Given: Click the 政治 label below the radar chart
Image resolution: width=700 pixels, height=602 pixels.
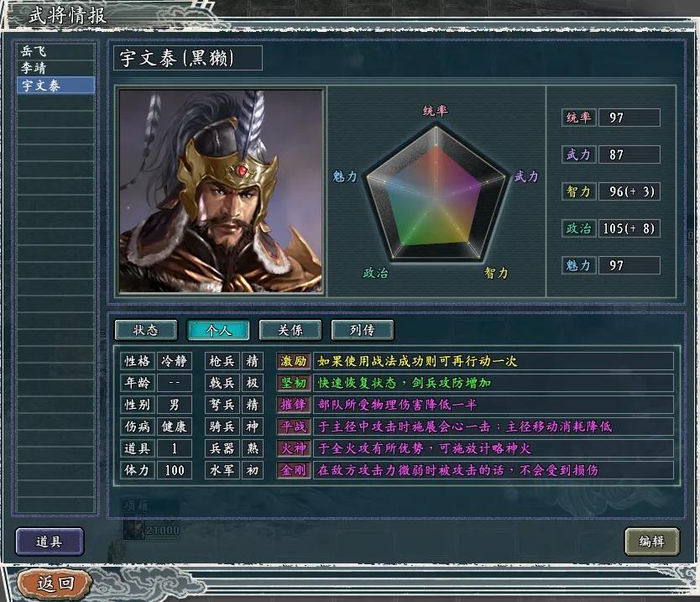Looking at the screenshot, I should click(375, 273).
